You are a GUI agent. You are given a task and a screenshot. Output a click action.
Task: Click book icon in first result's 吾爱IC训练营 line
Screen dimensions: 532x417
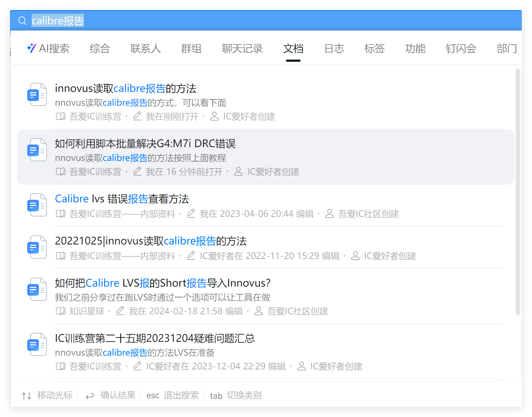(61, 116)
